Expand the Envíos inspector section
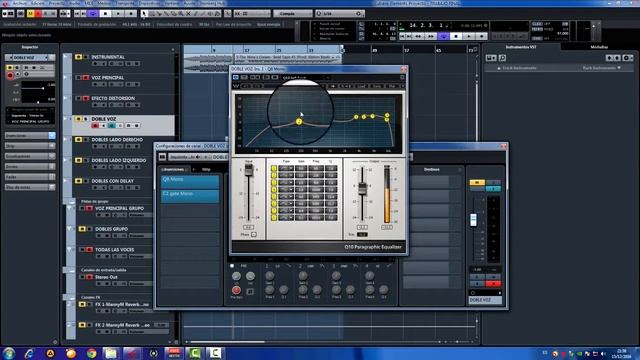 point(30,167)
